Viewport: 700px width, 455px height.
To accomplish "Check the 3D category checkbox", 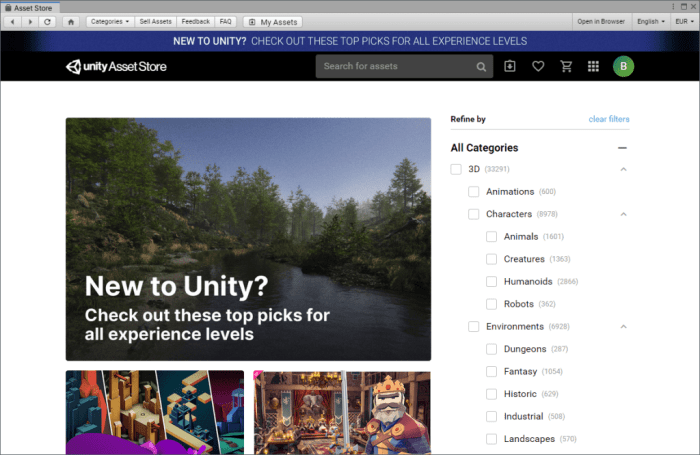I will [x=456, y=169].
